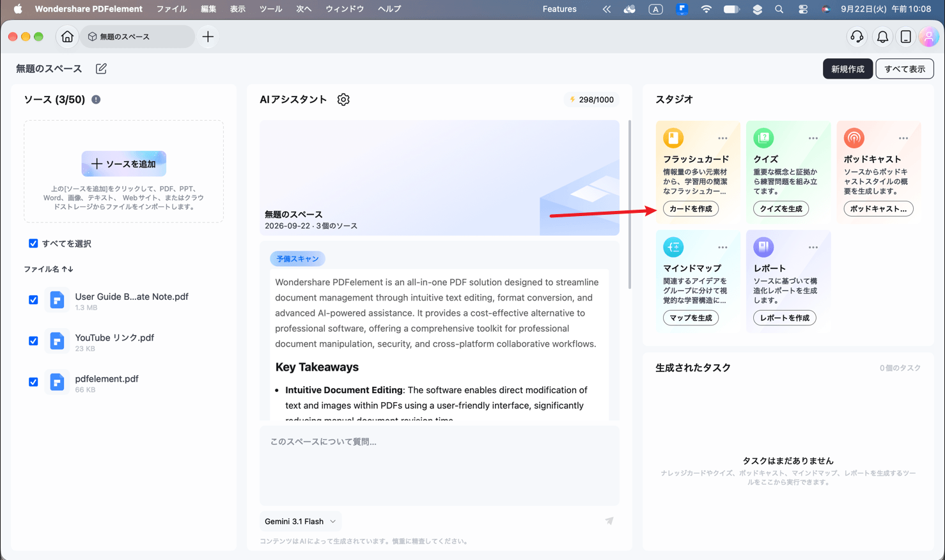Open the 編集 menu
945x560 pixels.
tap(208, 9)
